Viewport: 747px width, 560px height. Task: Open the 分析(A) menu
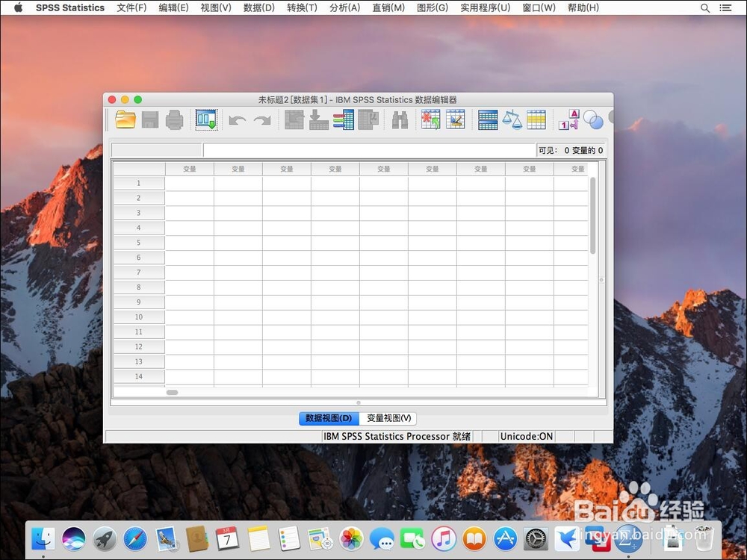click(x=345, y=7)
